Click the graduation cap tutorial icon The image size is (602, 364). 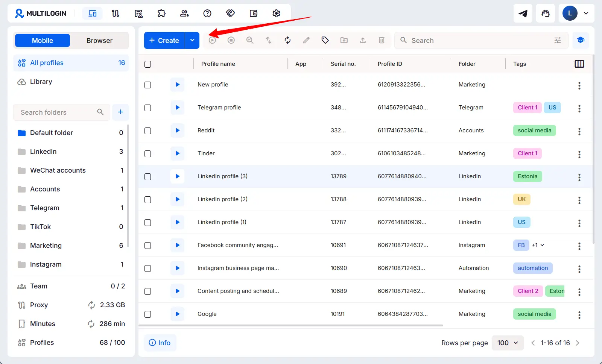[581, 40]
